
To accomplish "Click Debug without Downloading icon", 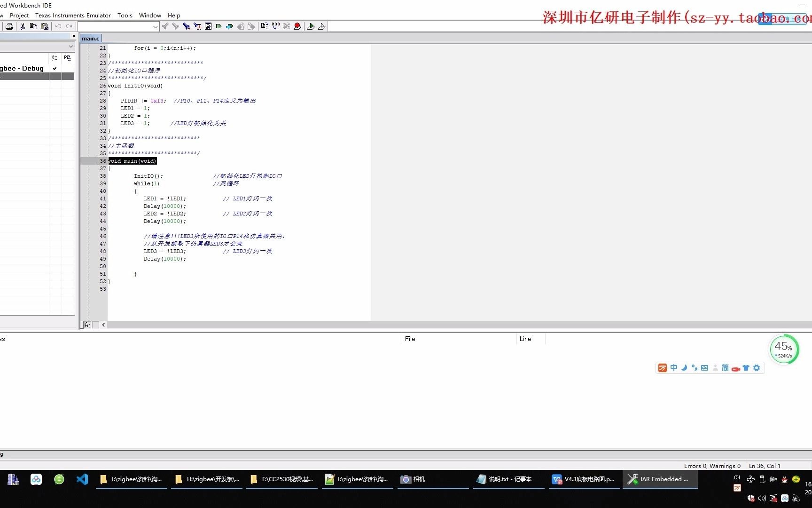I will coord(322,26).
